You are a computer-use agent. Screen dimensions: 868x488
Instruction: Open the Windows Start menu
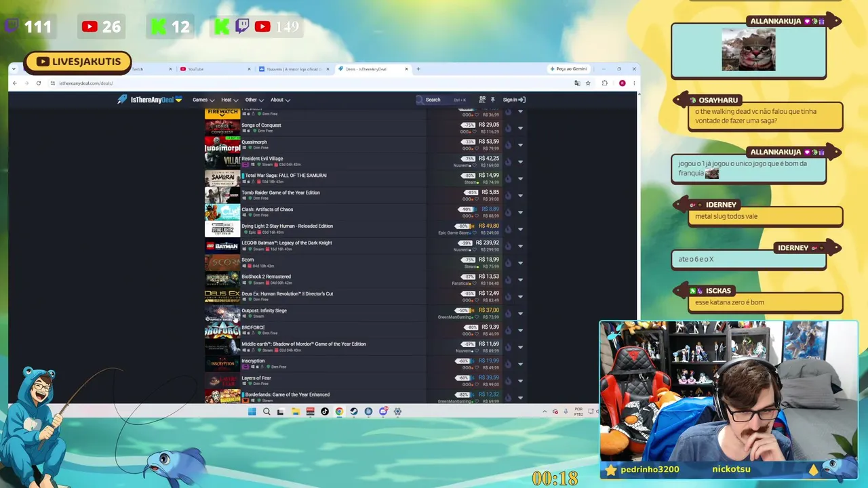tap(252, 411)
